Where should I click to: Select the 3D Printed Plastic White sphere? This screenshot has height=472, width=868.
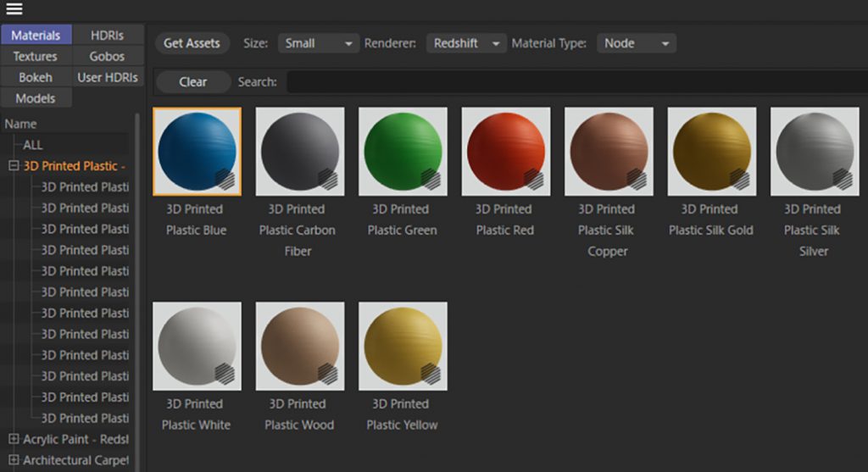pyautogui.click(x=197, y=346)
